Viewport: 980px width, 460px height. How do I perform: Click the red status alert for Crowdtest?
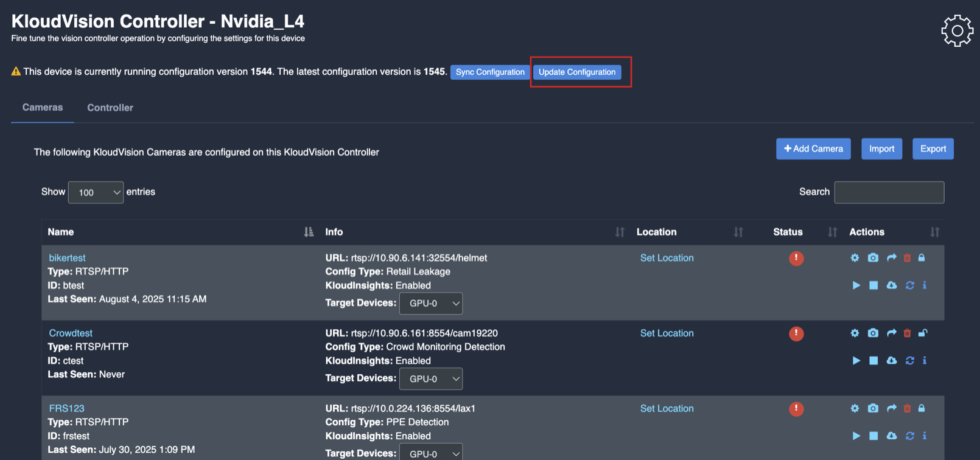[796, 334]
